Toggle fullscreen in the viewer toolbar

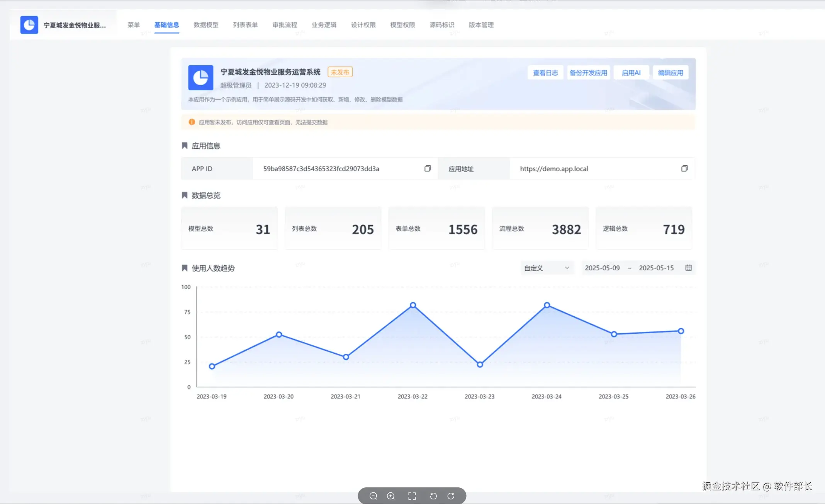(412, 496)
